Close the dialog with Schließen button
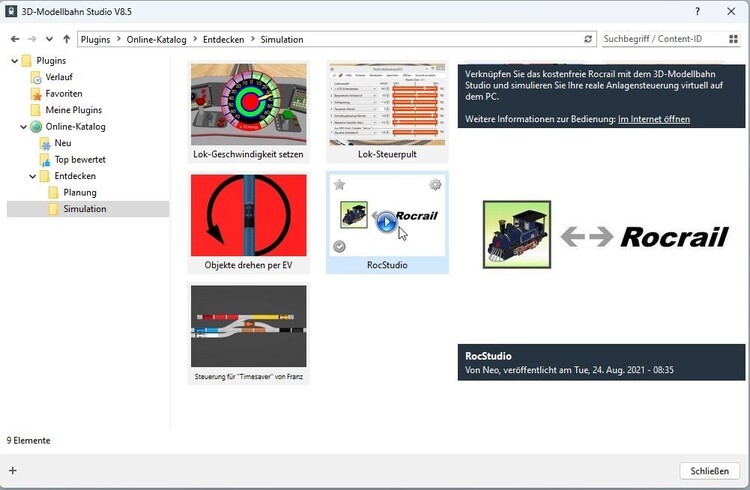Screen dimensions: 750x490 pyautogui.click(x=710, y=471)
